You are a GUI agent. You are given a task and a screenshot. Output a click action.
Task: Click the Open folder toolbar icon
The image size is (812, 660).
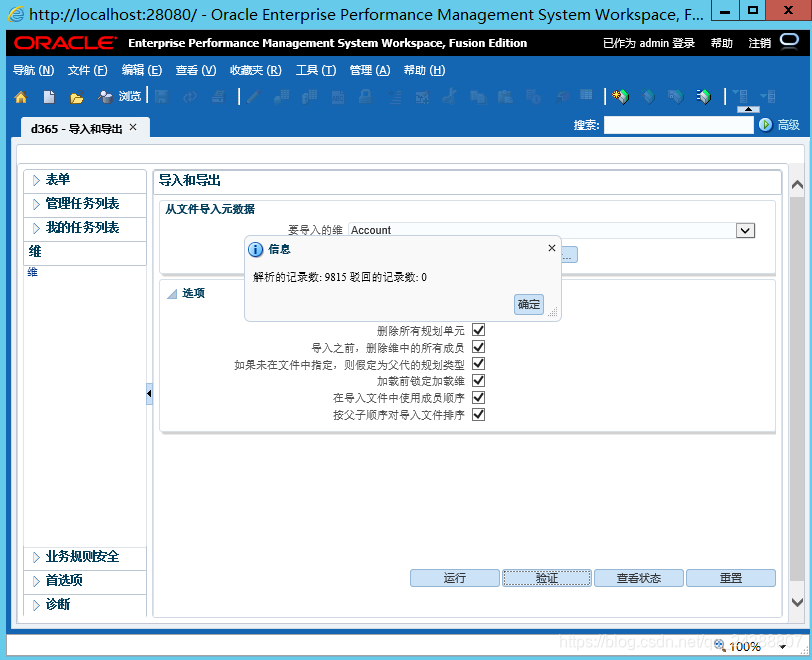pyautogui.click(x=77, y=97)
